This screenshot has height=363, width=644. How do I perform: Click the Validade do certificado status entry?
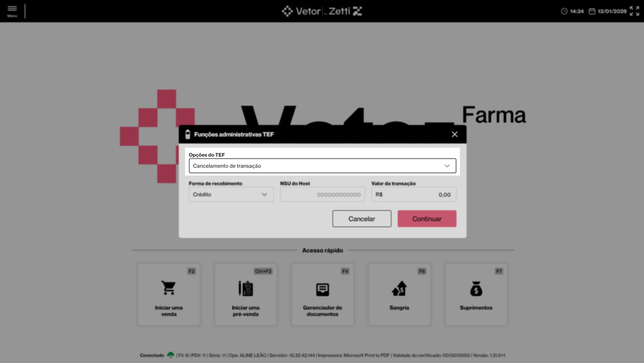(x=431, y=355)
